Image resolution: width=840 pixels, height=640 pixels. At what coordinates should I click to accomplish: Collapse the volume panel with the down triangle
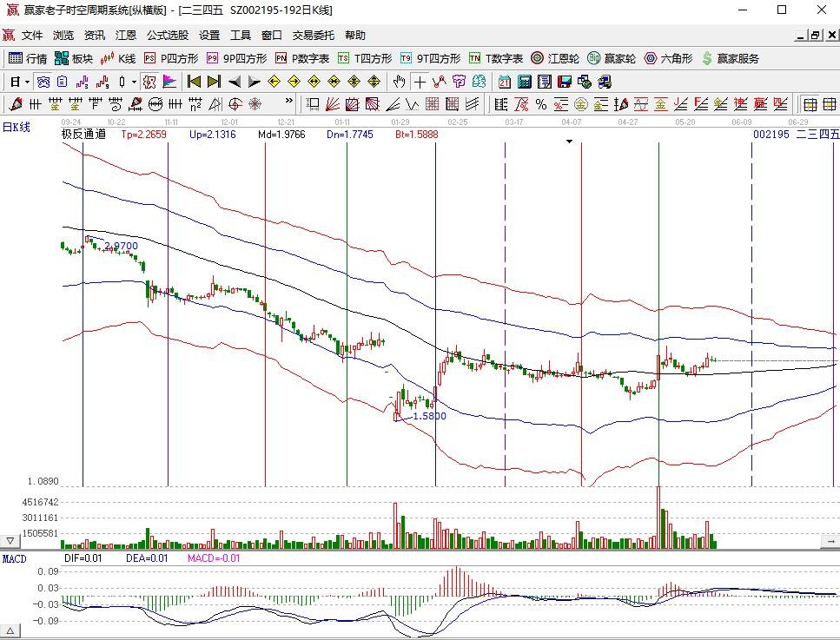pyautogui.click(x=10, y=542)
